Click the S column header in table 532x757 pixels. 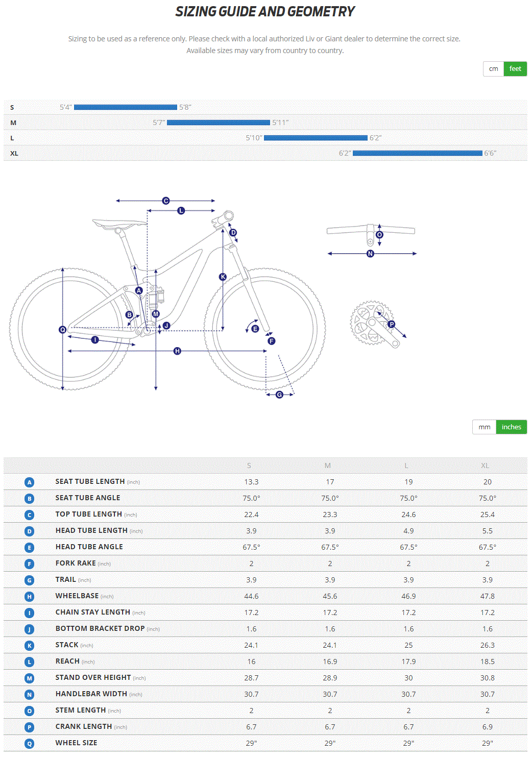point(249,466)
